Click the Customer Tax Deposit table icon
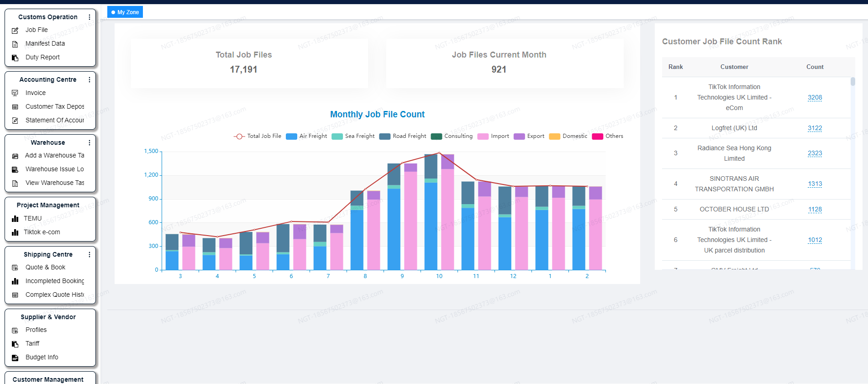This screenshot has height=384, width=868. pyautogui.click(x=15, y=107)
